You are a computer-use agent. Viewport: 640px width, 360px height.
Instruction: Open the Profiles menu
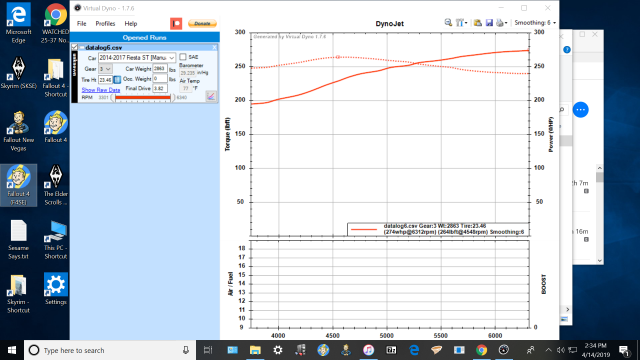click(x=105, y=24)
